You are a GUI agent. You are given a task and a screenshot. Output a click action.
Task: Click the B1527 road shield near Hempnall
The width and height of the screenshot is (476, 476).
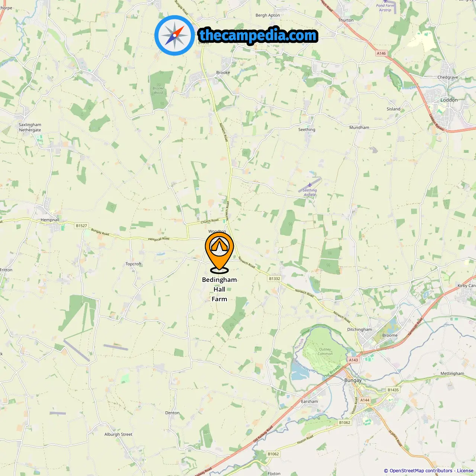pos(81,226)
